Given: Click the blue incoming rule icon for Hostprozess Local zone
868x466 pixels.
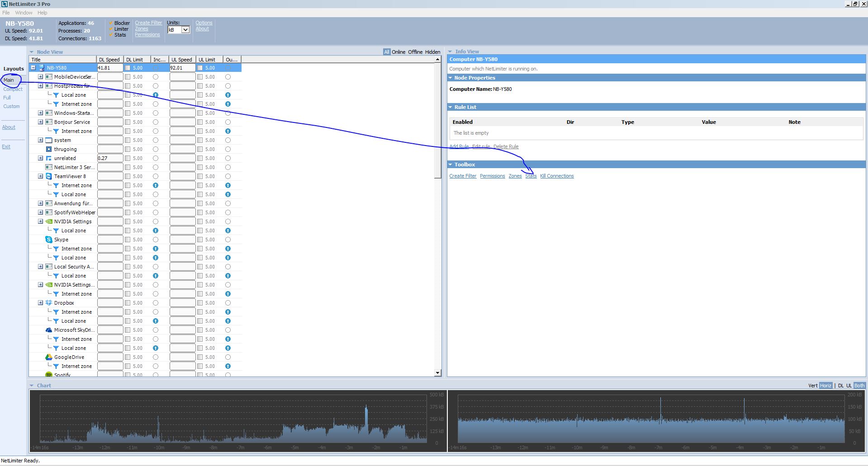Looking at the screenshot, I should (156, 95).
